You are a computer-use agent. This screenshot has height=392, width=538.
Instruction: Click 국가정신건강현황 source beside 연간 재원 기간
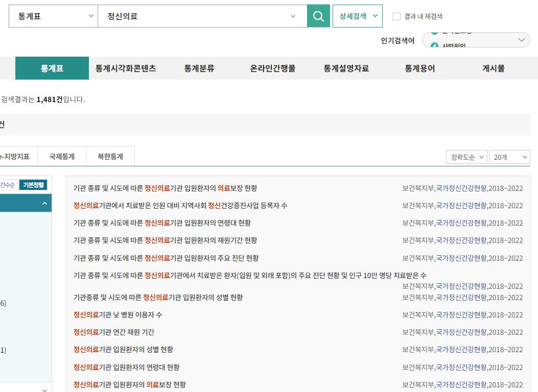(x=461, y=332)
